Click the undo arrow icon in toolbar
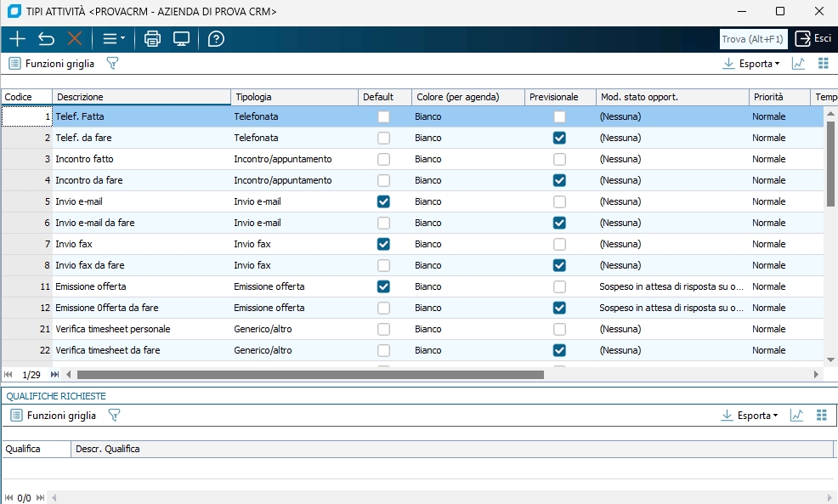 tap(46, 39)
